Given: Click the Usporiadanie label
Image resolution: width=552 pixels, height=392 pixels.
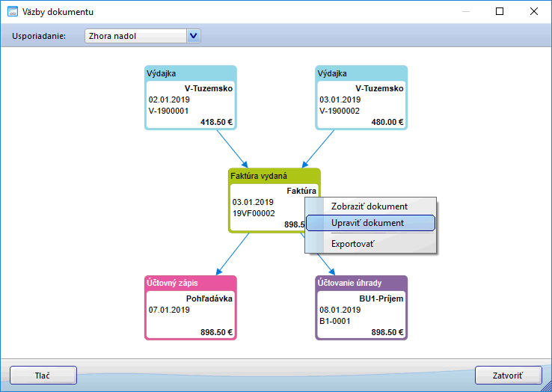Looking at the screenshot, I should point(39,36).
